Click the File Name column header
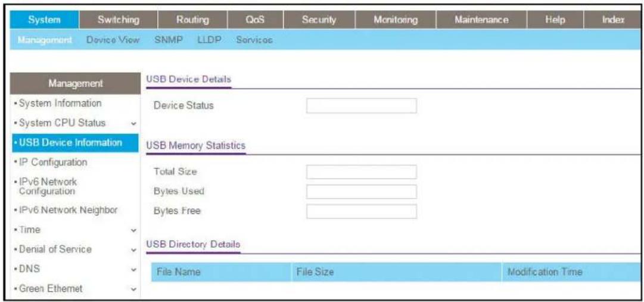 [222, 272]
